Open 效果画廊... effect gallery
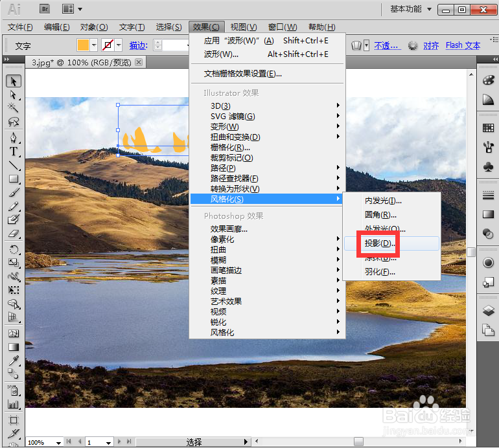The image size is (499, 448). click(267, 229)
